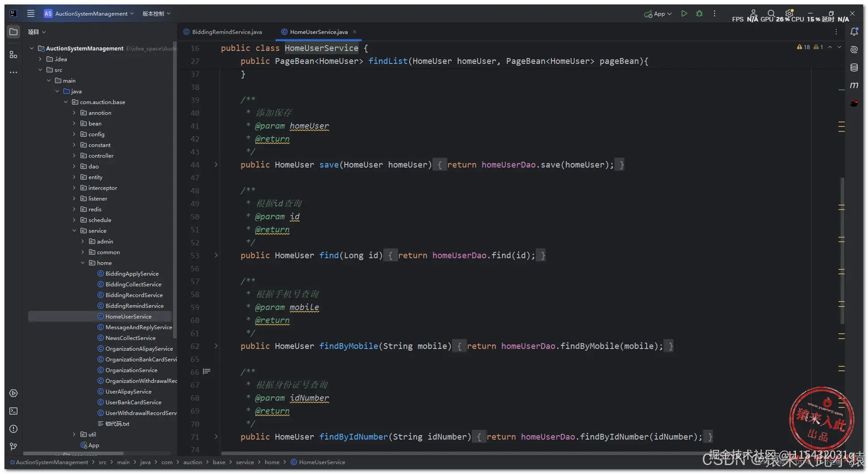Image resolution: width=868 pixels, height=474 pixels.
Task: Open the AI Assistant swirl icon
Action: pos(854,50)
